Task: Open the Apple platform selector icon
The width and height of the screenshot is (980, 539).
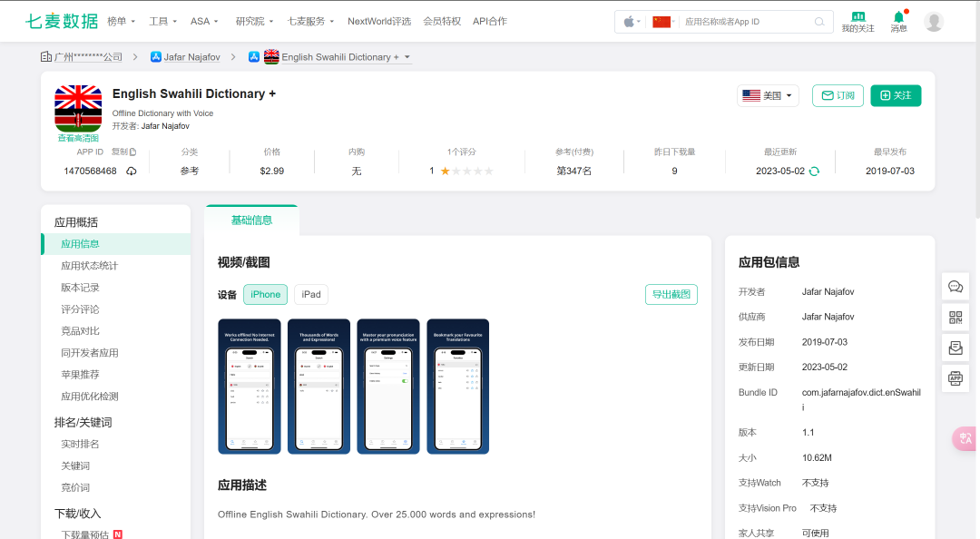Action: click(x=632, y=22)
